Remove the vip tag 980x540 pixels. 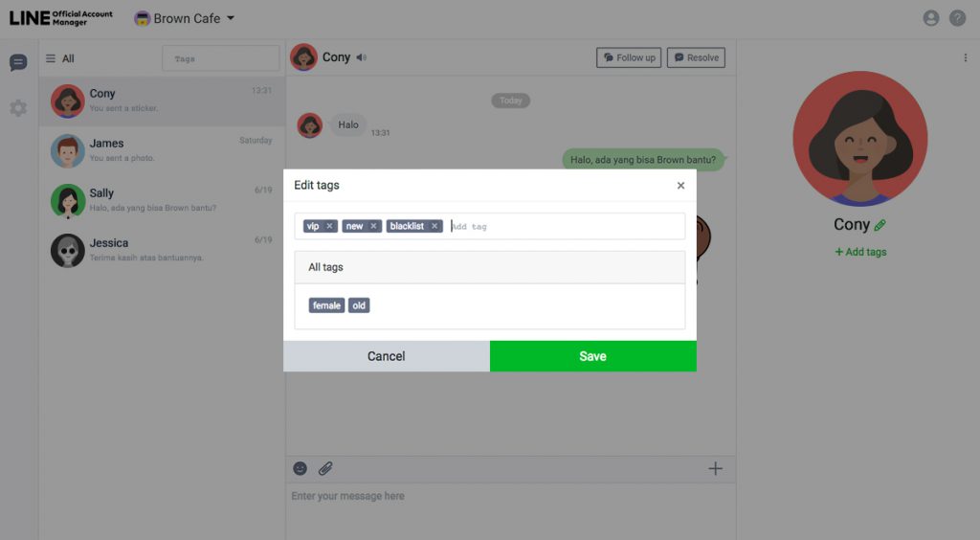[329, 226]
